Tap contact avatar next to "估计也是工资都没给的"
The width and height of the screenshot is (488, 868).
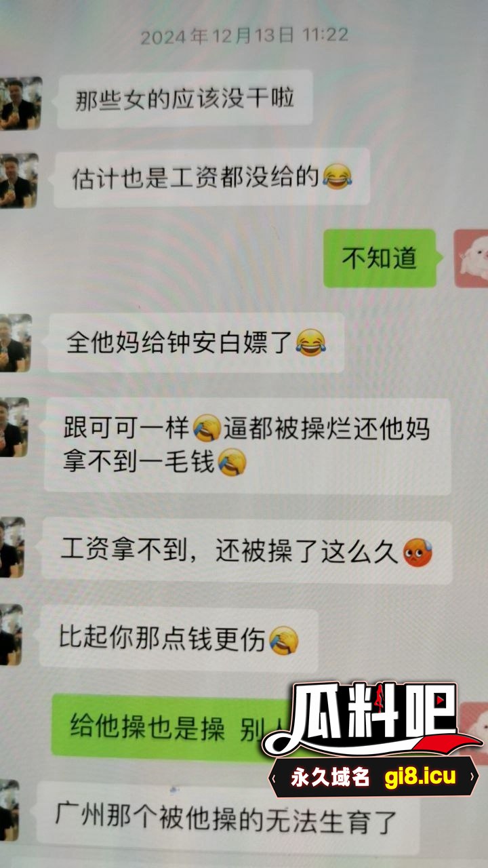click(18, 180)
